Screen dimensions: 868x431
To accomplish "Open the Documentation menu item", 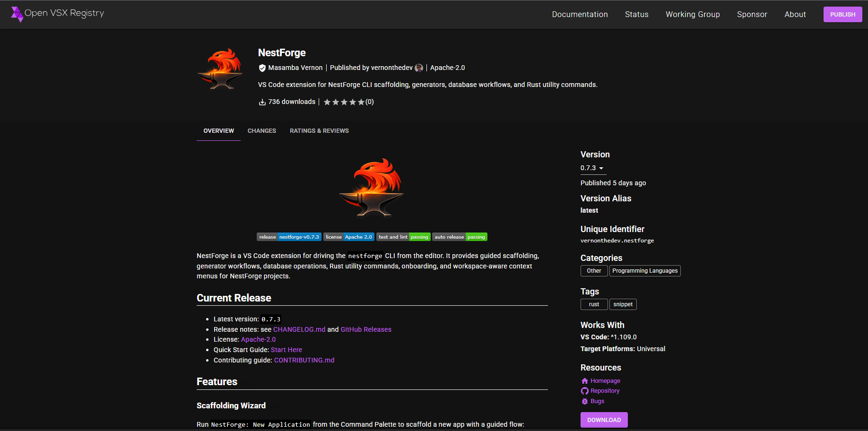I will (x=580, y=15).
